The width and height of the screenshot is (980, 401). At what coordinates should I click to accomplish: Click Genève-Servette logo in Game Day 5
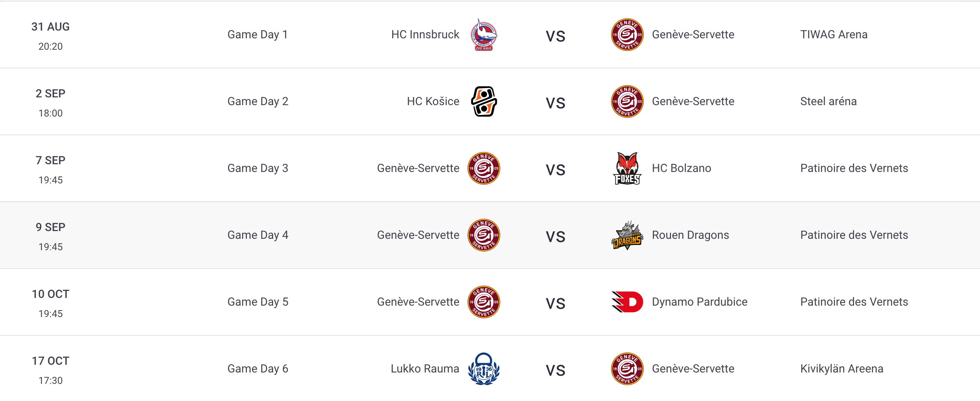pyautogui.click(x=484, y=302)
